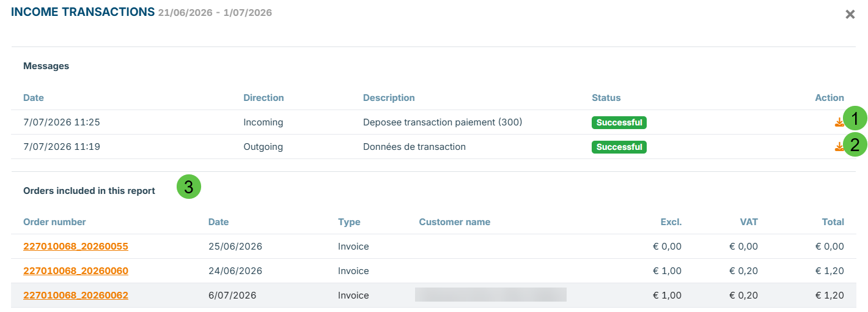This screenshot has height=312, width=868.
Task: Click the Description column header
Action: coord(389,98)
